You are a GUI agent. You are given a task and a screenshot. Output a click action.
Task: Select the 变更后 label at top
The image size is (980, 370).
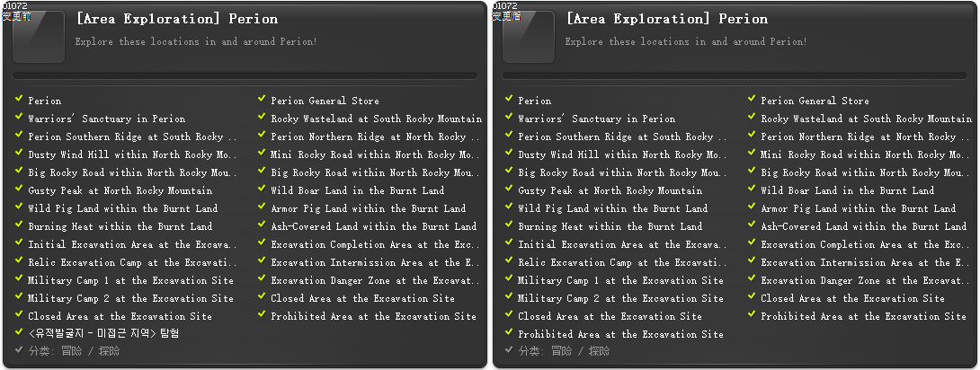pyautogui.click(x=505, y=14)
